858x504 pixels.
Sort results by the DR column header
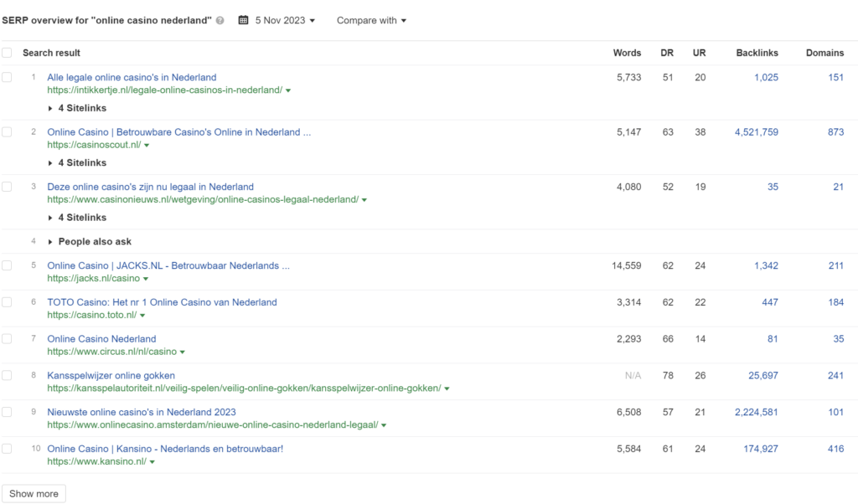[x=666, y=53]
